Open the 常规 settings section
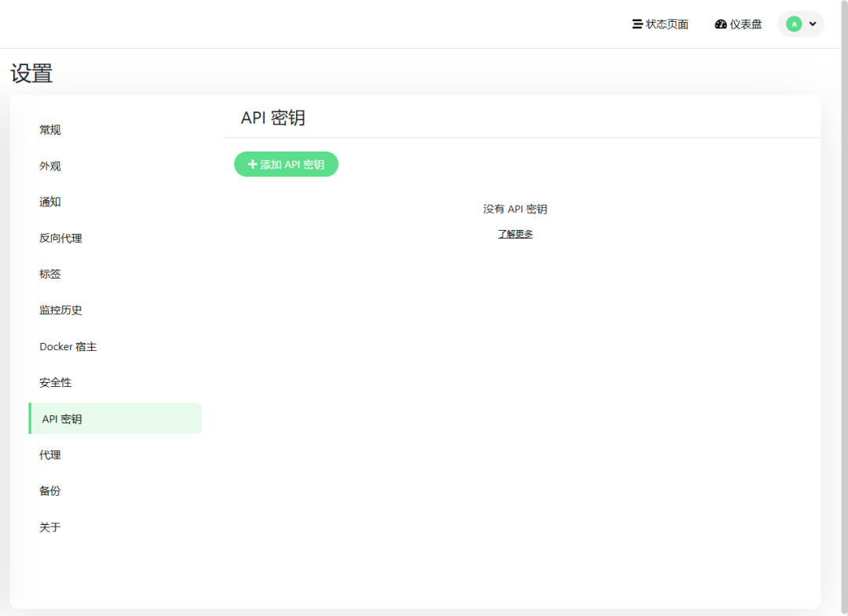The image size is (848, 616). (50, 130)
